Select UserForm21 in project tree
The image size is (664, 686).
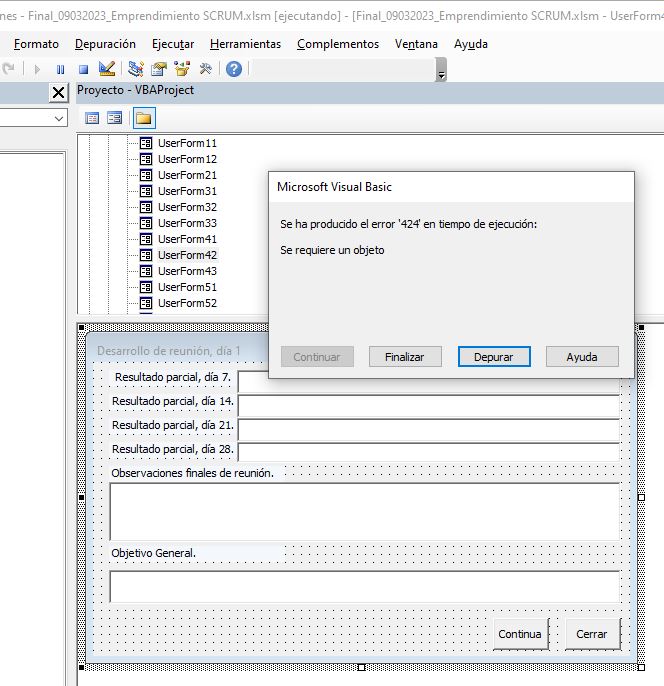coord(187,175)
